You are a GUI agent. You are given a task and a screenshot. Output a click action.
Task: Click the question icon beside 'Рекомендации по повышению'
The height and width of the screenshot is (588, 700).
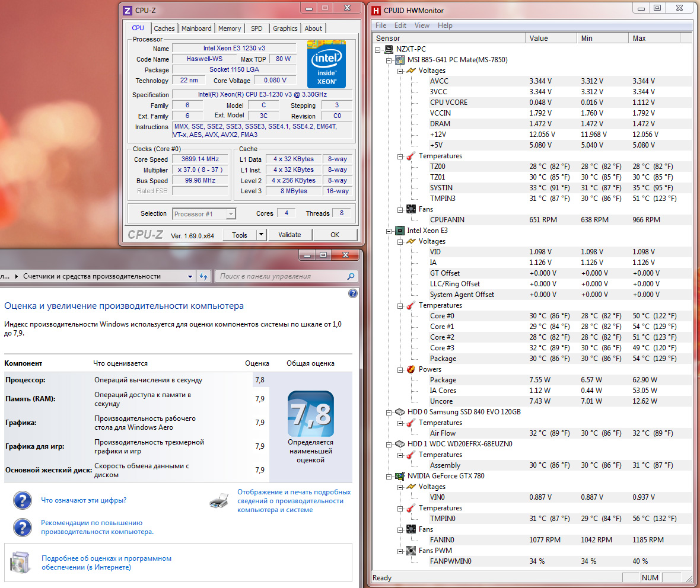tap(23, 528)
